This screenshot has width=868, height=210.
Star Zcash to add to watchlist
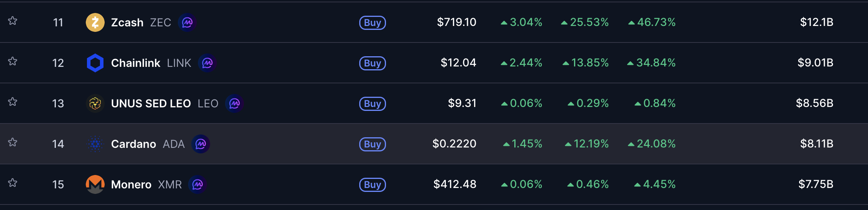13,21
